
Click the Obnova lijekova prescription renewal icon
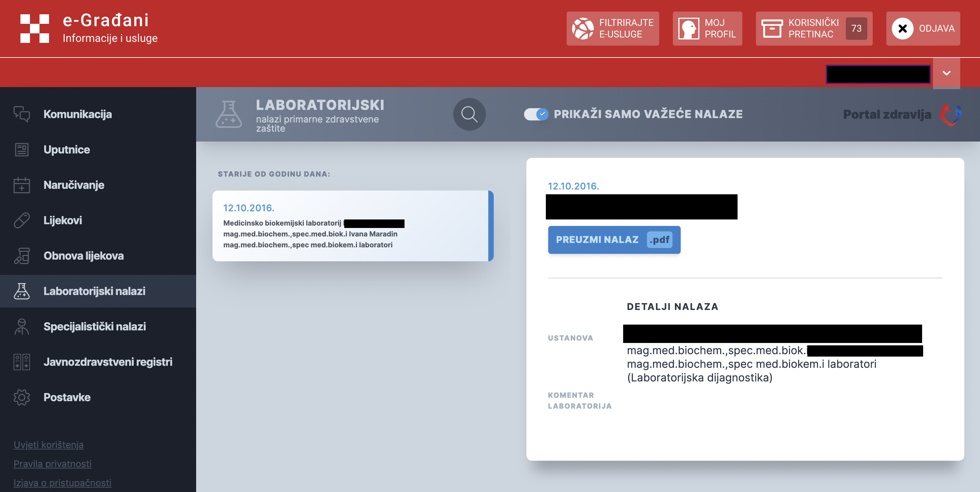[22, 256]
